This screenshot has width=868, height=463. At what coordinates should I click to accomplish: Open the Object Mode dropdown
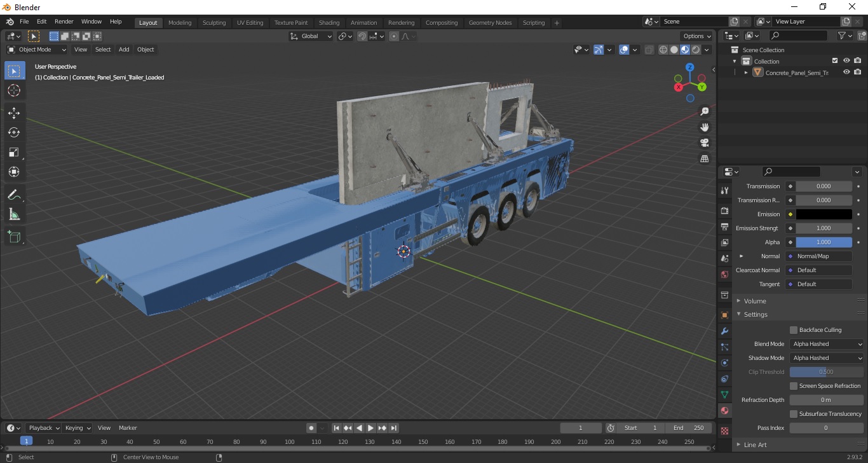tap(37, 50)
